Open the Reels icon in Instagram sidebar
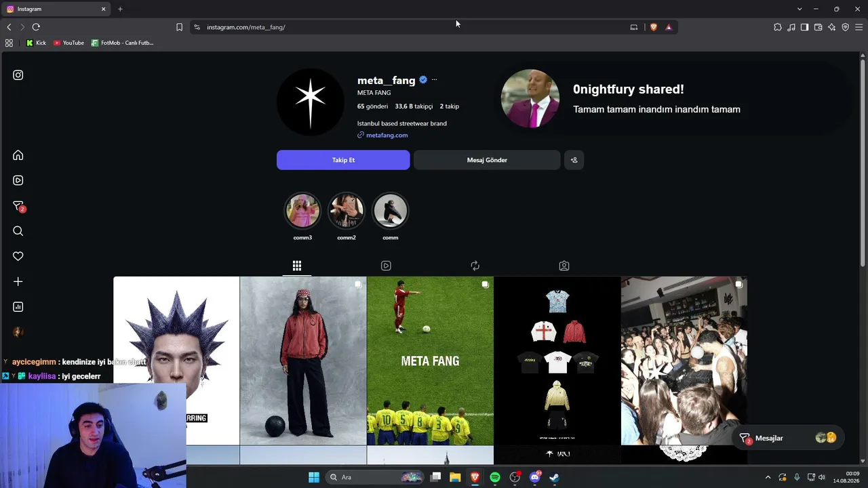The width and height of the screenshot is (868, 488). 18,180
